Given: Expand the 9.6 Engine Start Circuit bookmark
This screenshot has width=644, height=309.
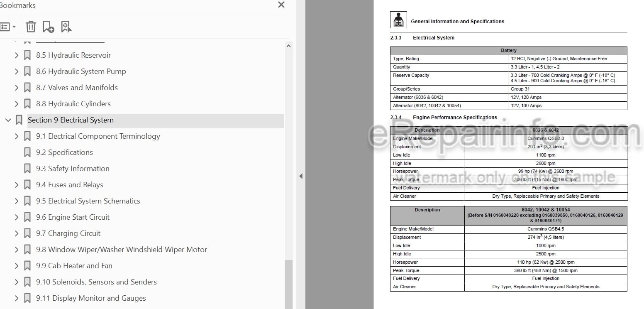Looking at the screenshot, I should pyautogui.click(x=17, y=217).
